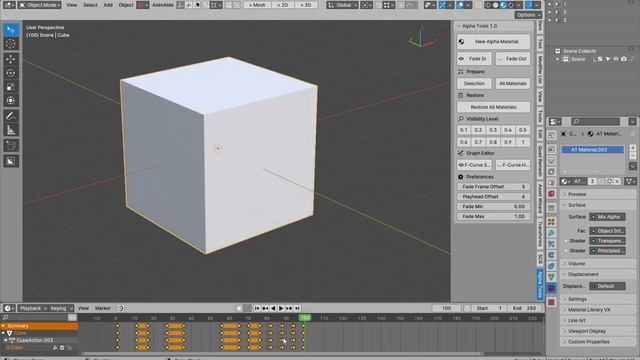Open the Options dropdown in viewport

pos(528,15)
